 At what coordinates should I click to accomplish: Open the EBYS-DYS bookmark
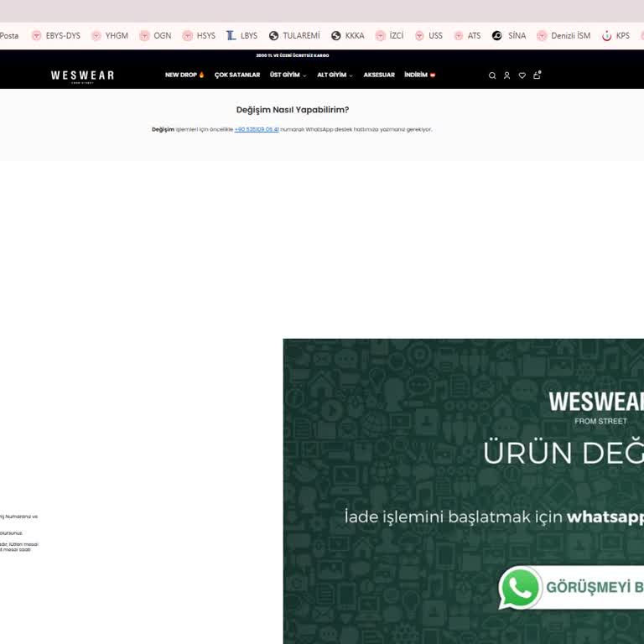[56, 36]
